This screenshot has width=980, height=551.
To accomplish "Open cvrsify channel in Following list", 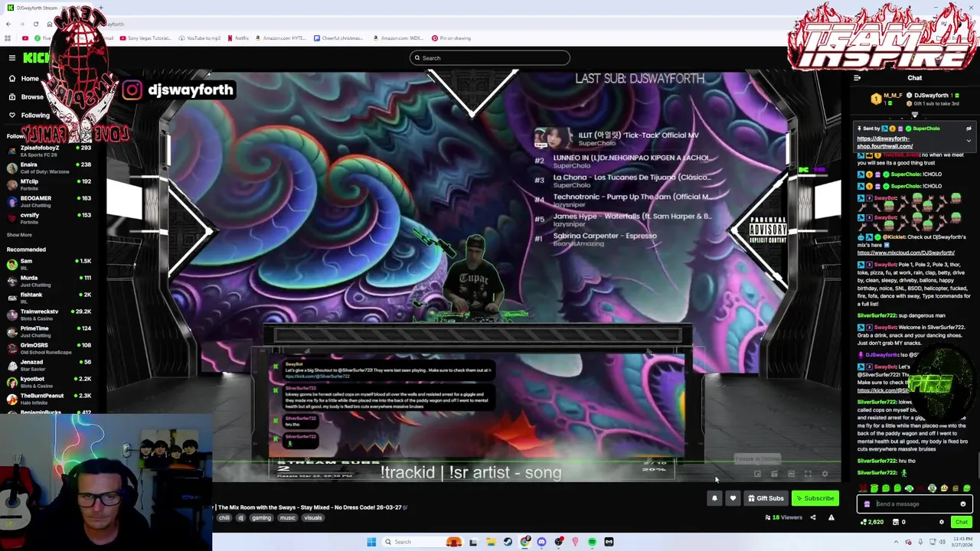I will coord(49,218).
